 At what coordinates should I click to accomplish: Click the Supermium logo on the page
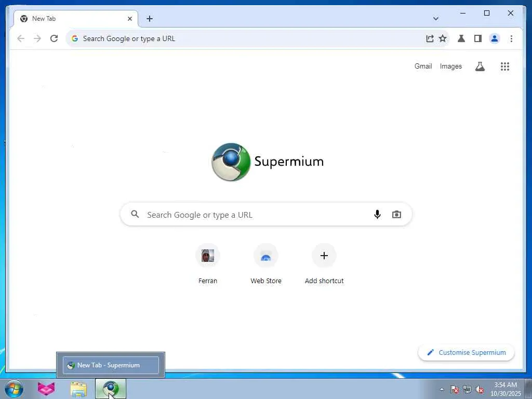coord(268,162)
